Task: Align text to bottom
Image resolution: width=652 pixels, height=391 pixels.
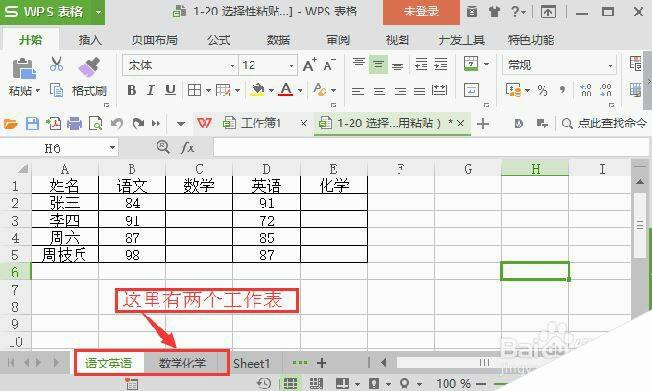Action: pos(398,65)
